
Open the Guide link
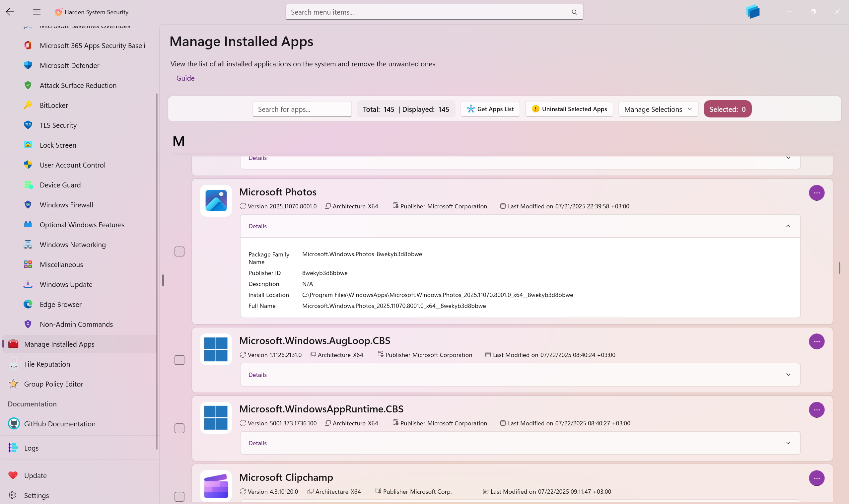pyautogui.click(x=185, y=78)
